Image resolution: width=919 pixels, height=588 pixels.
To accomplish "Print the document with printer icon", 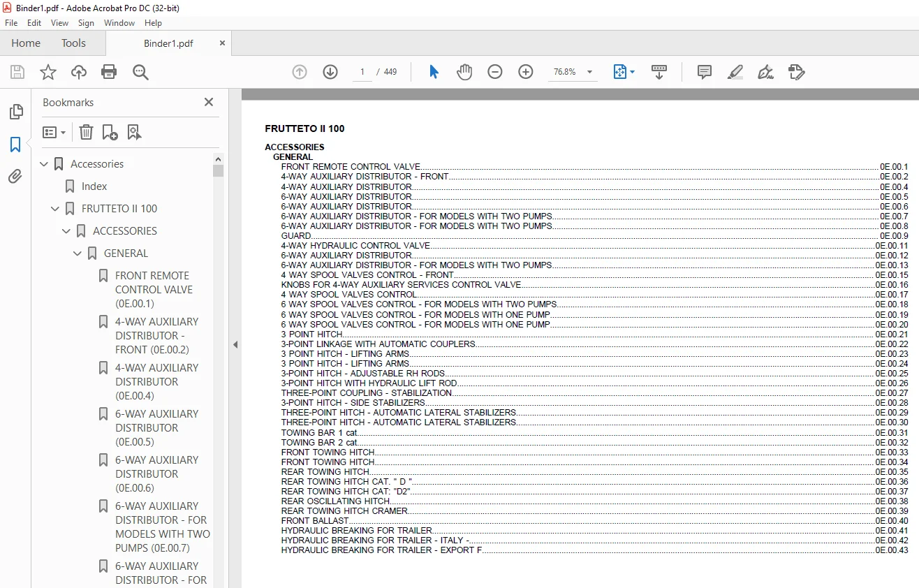I will (109, 72).
